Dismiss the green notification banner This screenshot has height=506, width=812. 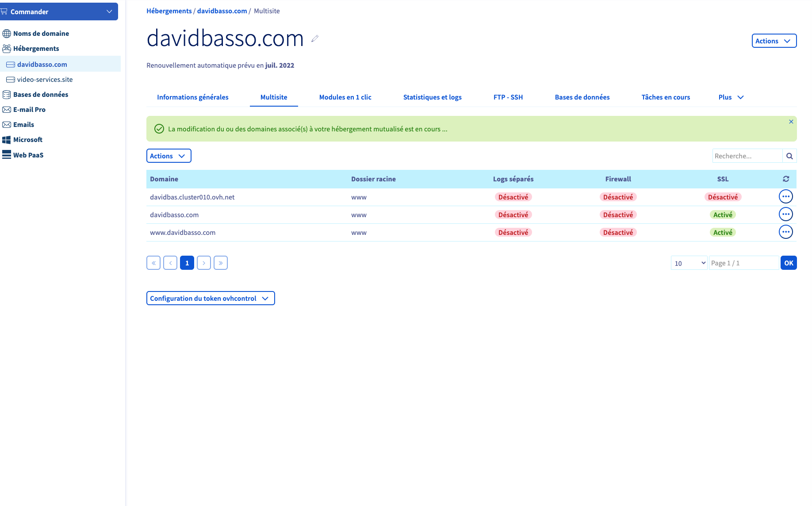pyautogui.click(x=791, y=122)
